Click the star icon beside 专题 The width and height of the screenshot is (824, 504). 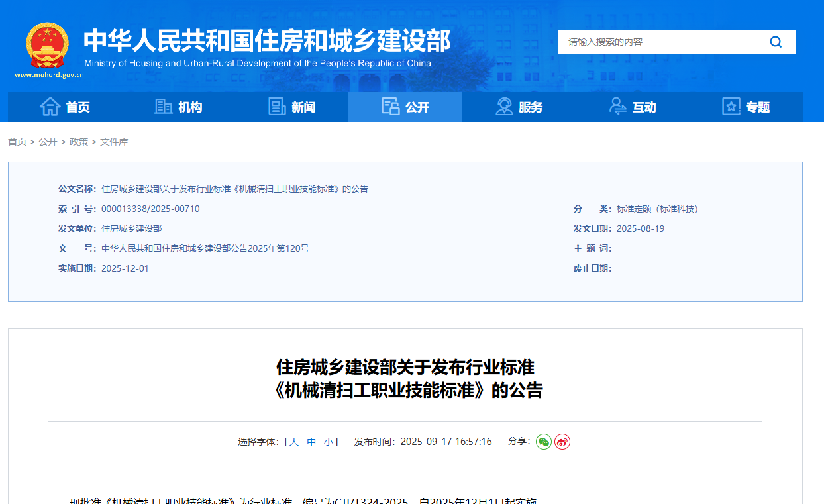731,107
